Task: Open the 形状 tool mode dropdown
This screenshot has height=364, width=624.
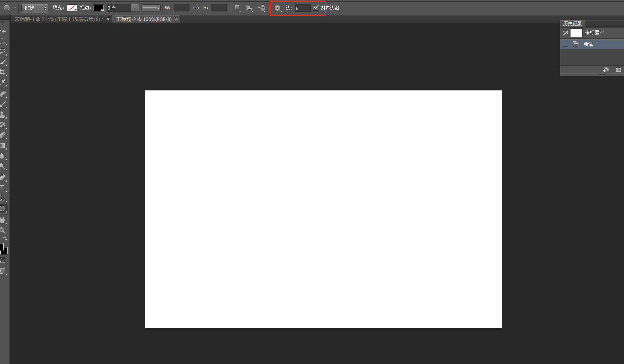Action: point(35,8)
